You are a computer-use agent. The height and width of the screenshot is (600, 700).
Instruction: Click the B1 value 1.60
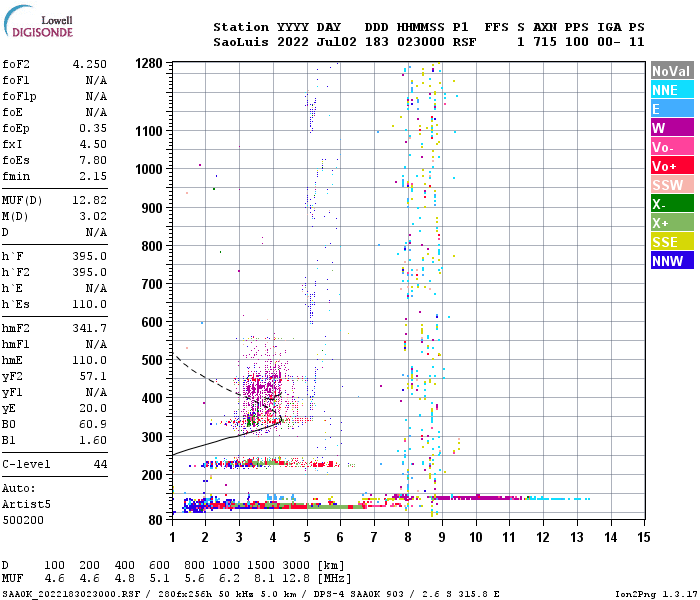click(93, 441)
